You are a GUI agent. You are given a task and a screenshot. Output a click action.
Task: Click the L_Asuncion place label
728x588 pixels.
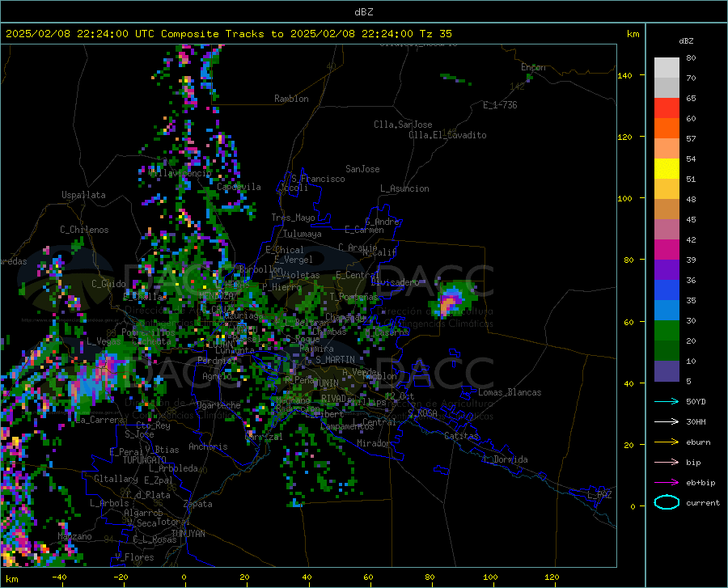point(404,188)
